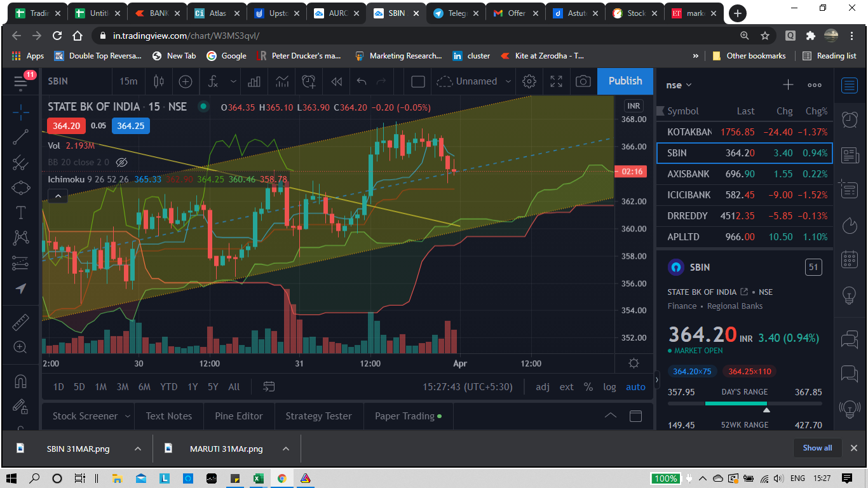868x488 pixels.
Task: Click the blue 364.25 buy button
Action: [130, 126]
